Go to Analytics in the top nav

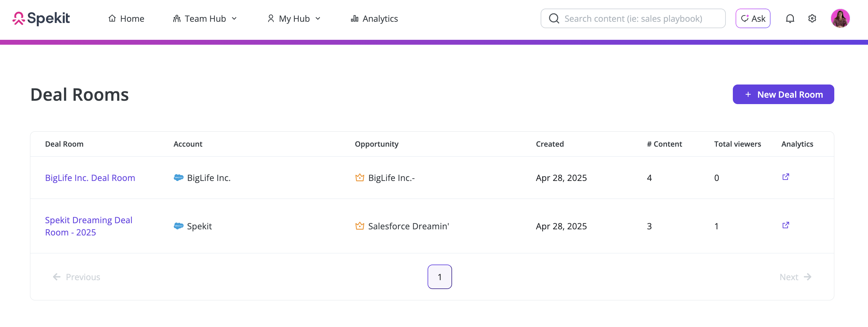(374, 18)
